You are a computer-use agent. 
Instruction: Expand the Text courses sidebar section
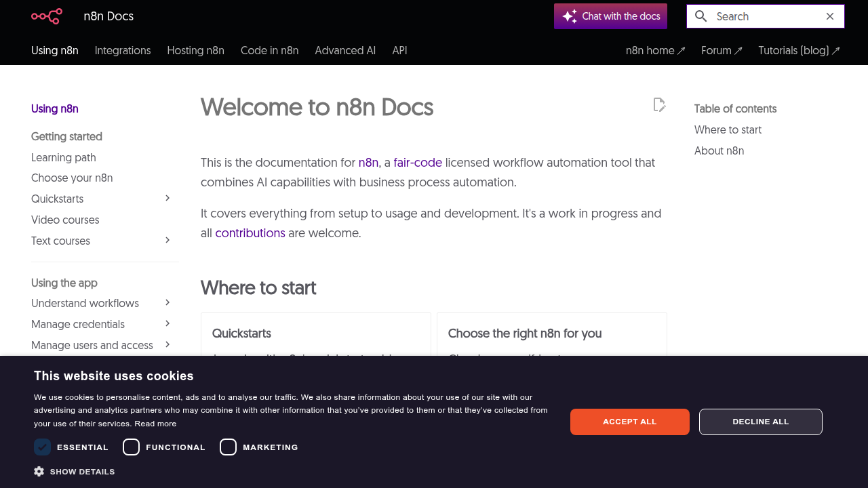(167, 240)
